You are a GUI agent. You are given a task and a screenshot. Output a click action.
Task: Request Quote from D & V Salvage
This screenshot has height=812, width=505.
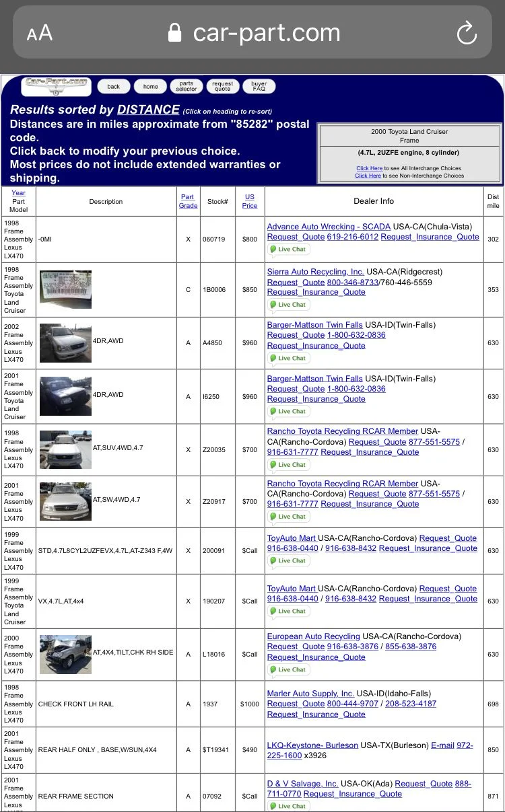(424, 784)
